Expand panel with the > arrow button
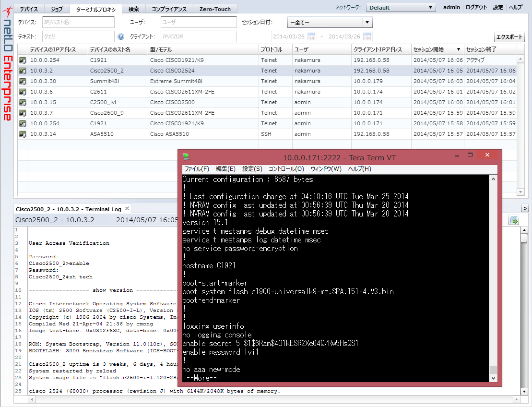Screen dimensions: 532x407 click(x=525, y=208)
